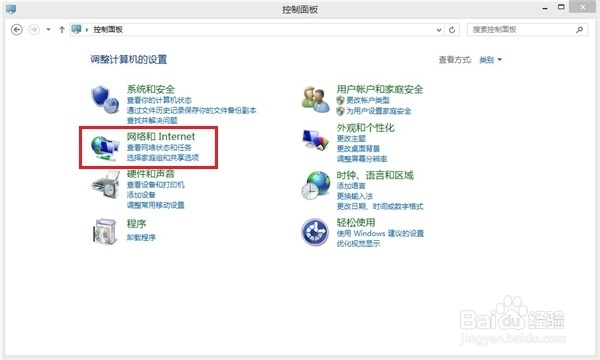Open 更改日期、时间或数字格式 link
This screenshot has height=360, width=600.
click(380, 207)
